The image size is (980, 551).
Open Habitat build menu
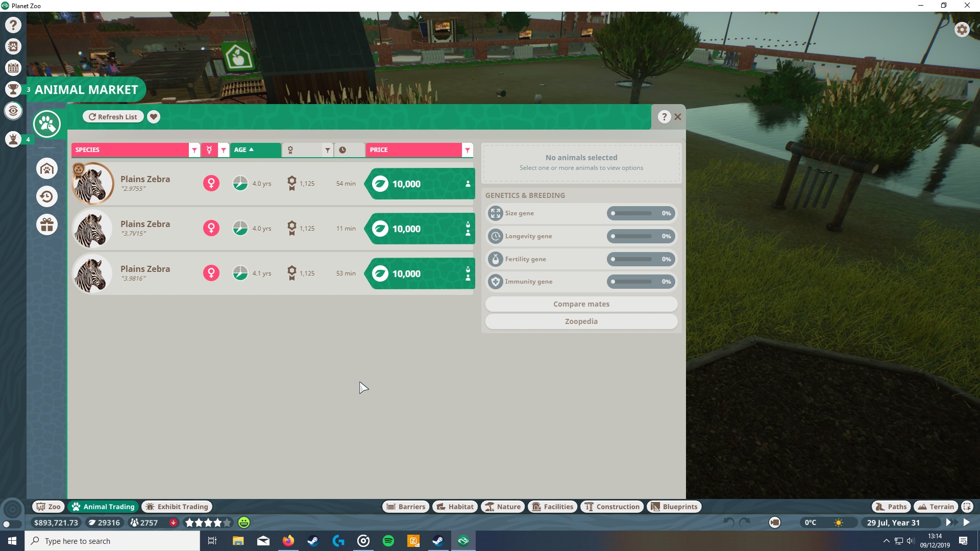(x=455, y=507)
